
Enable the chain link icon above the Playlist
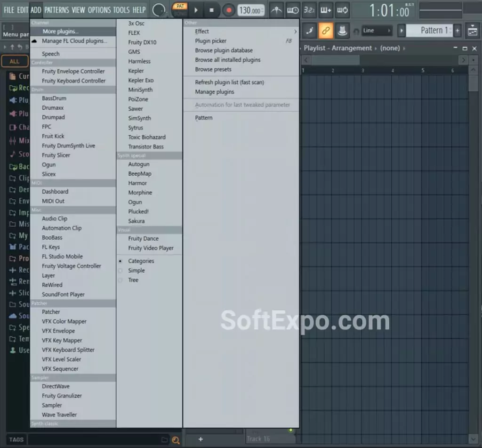pyautogui.click(x=326, y=31)
